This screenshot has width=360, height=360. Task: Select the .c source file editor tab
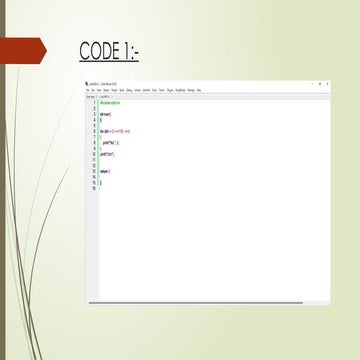[x=106, y=97]
